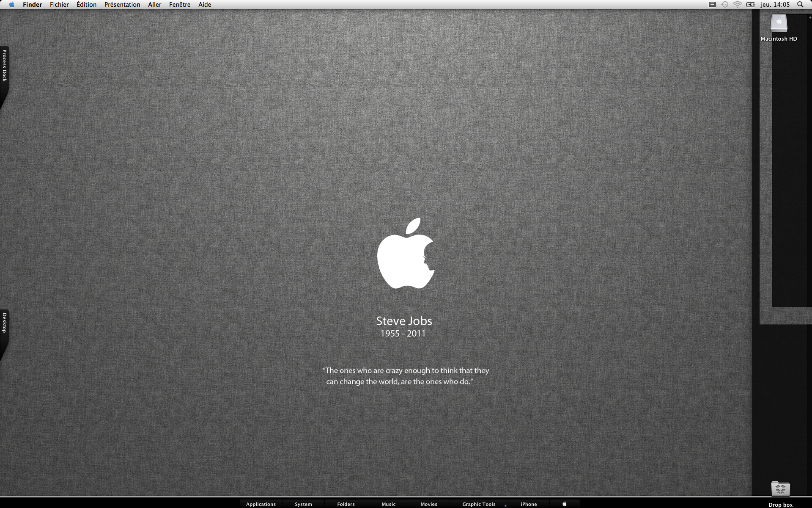The height and width of the screenshot is (508, 812).
Task: Click the Dropbox folder icon
Action: tap(780, 489)
